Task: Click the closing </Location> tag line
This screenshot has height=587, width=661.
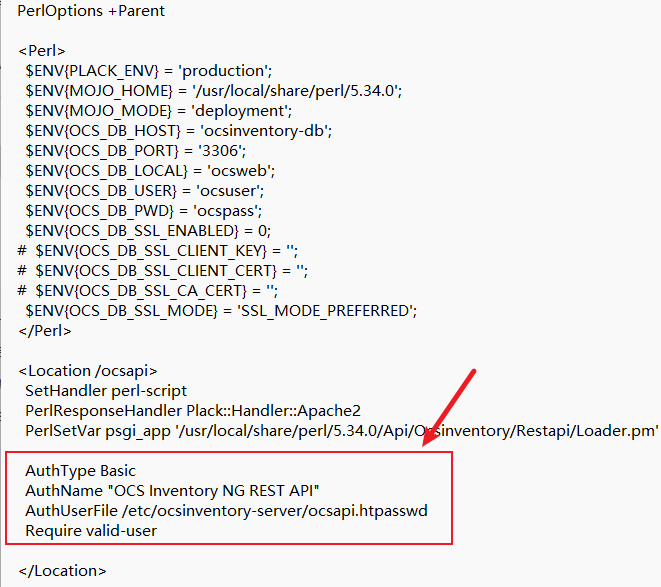Action: [62, 571]
